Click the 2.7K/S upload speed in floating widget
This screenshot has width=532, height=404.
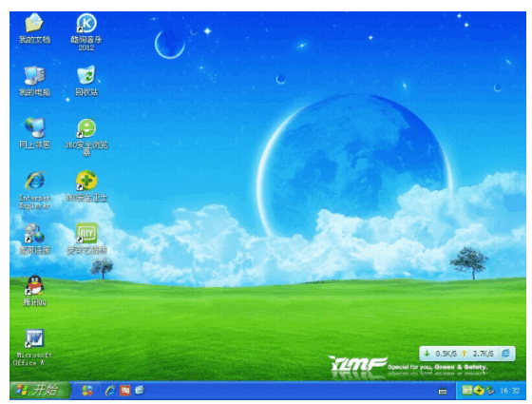[x=484, y=354]
